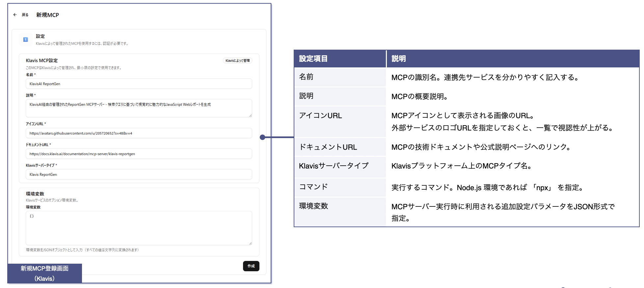Click the Klavis MCP設定 section heading

point(42,60)
